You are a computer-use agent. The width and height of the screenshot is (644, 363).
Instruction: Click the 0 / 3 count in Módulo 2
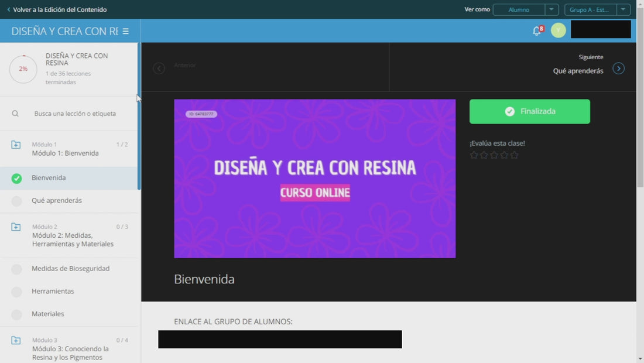pos(122,227)
